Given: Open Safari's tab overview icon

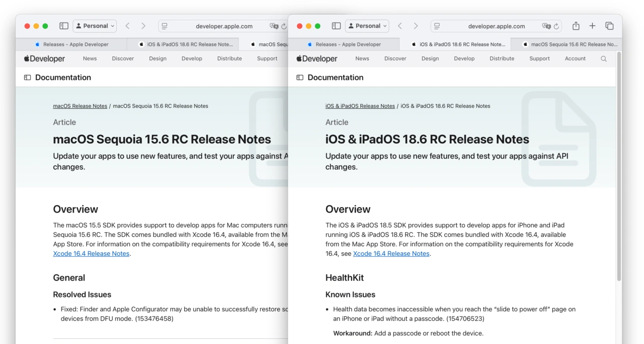Looking at the screenshot, I should coord(609,26).
